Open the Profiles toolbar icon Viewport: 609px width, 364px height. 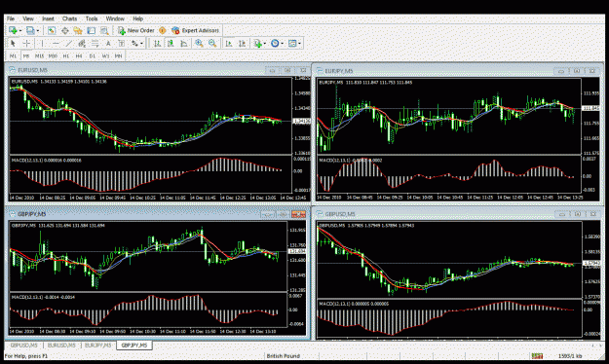pos(30,30)
